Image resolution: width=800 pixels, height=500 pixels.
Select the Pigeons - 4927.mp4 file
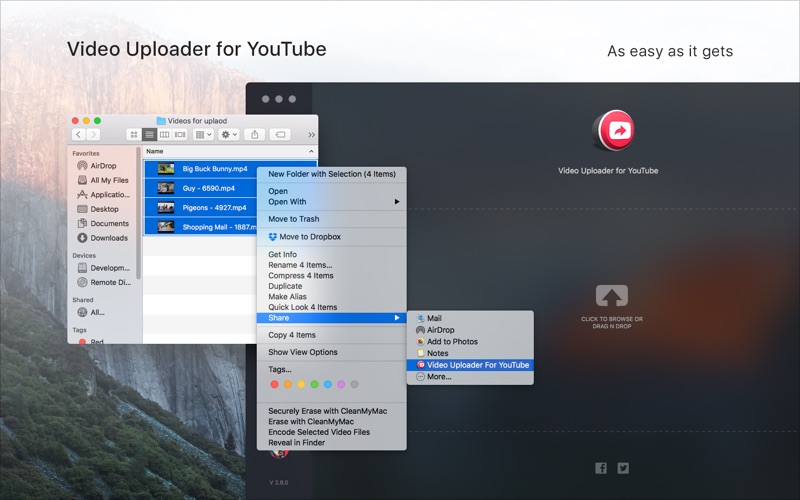[201, 207]
